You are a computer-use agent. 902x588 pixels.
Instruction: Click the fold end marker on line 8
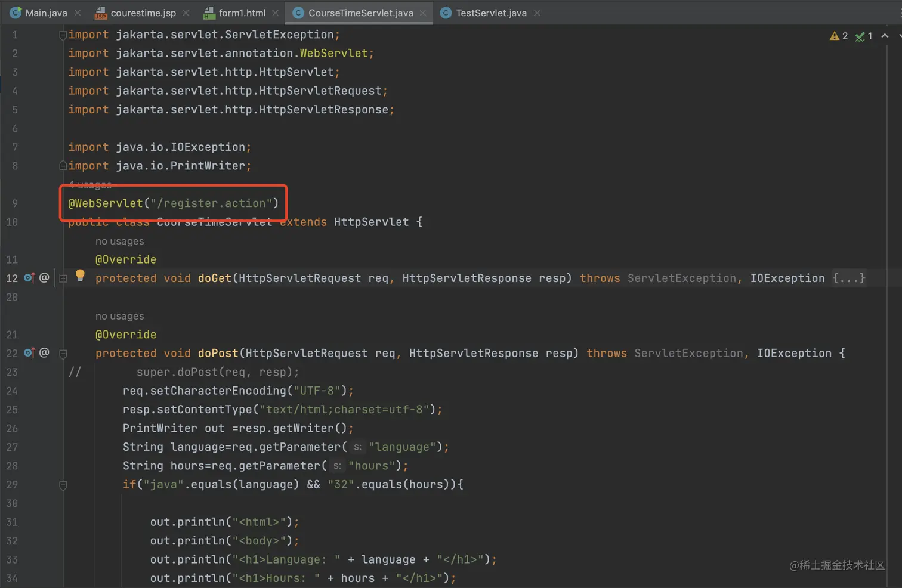(x=63, y=165)
